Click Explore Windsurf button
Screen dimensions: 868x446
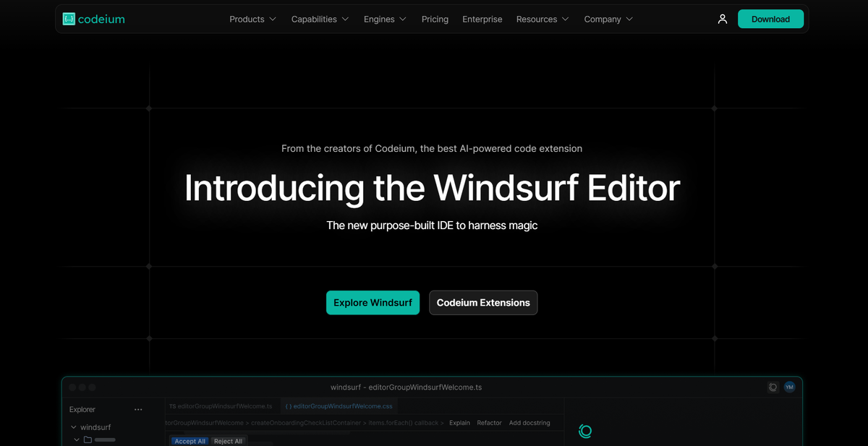[373, 303]
